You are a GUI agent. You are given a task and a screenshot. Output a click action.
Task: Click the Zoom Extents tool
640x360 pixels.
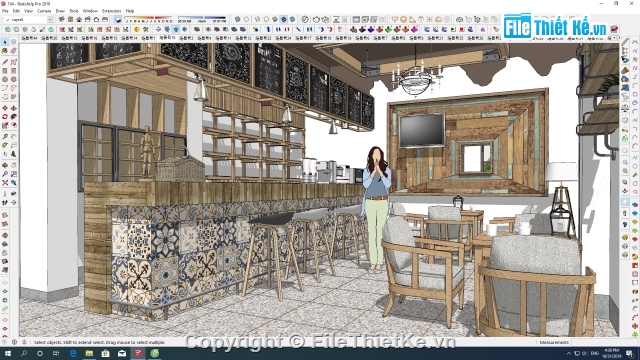5,182
